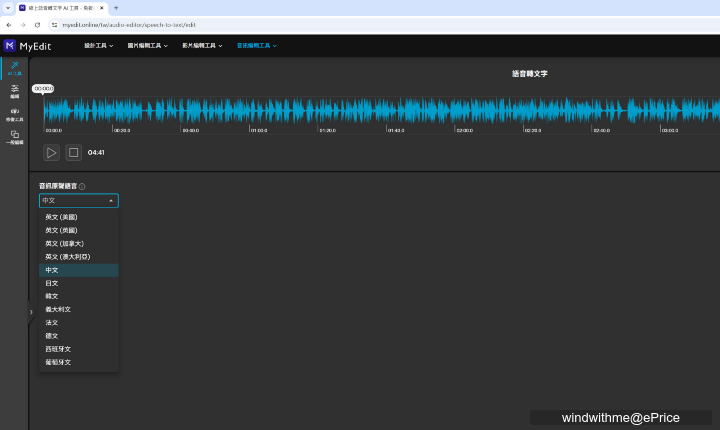Pick 西班牙文 from the language options
The image size is (720, 430).
point(58,349)
